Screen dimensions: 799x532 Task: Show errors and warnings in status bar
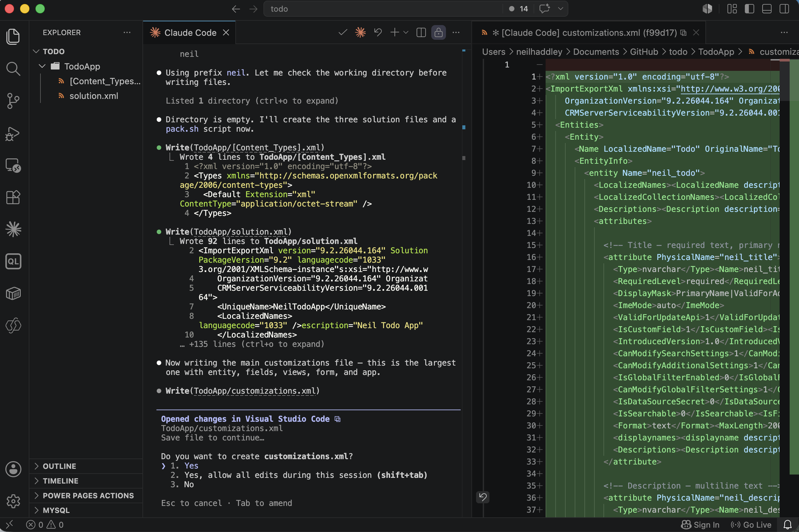[45, 525]
